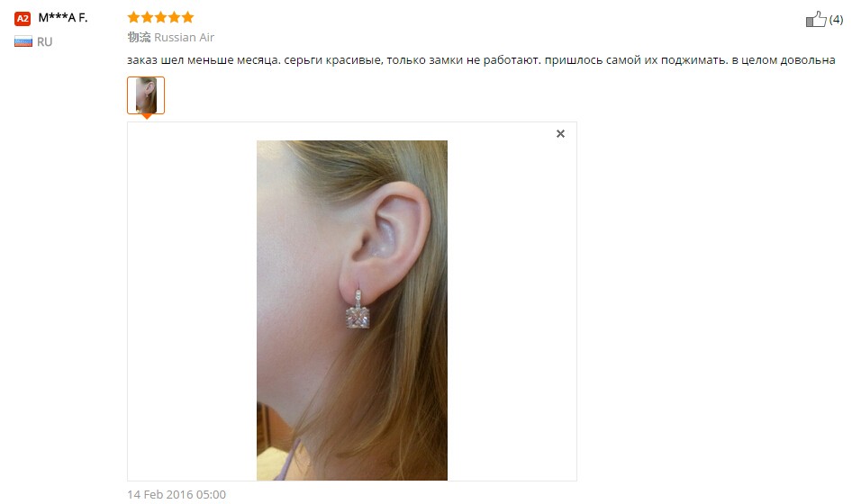Open reviewer M***A F. profile name

(63, 18)
